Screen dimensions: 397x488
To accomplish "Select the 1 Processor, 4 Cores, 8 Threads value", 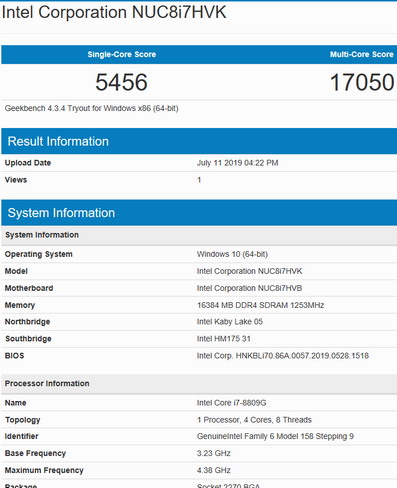I will point(254,420).
